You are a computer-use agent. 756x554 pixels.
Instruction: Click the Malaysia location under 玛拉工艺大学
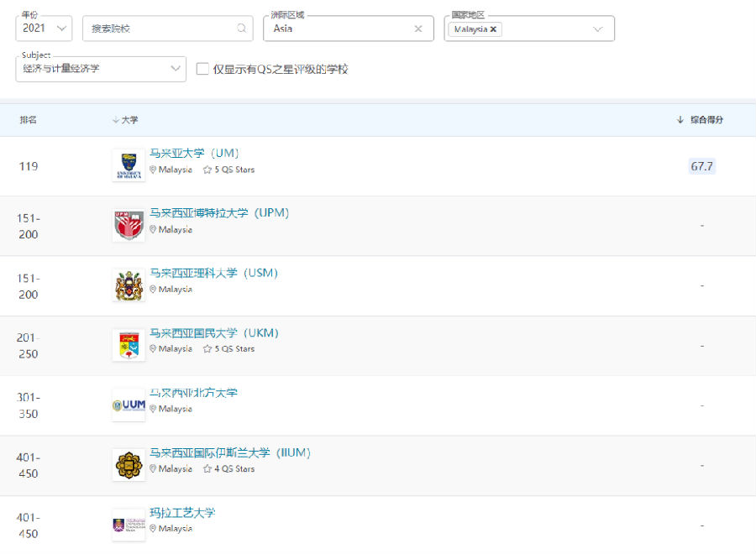(x=171, y=529)
